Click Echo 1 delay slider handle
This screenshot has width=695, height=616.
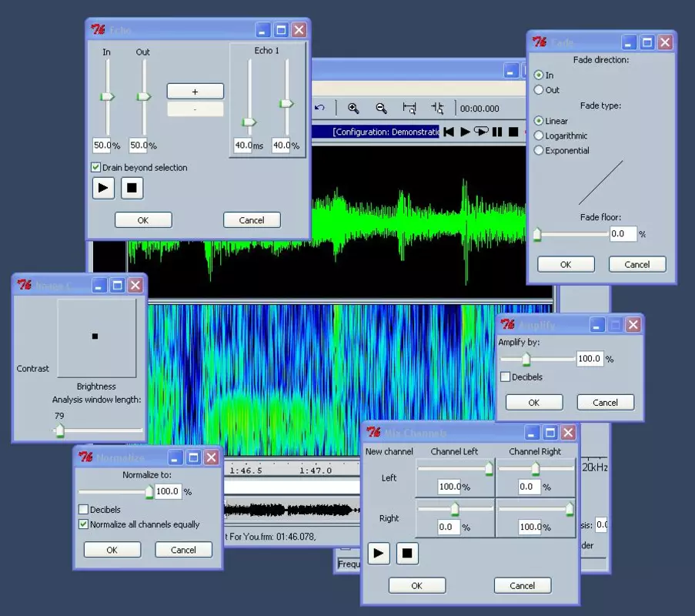249,122
